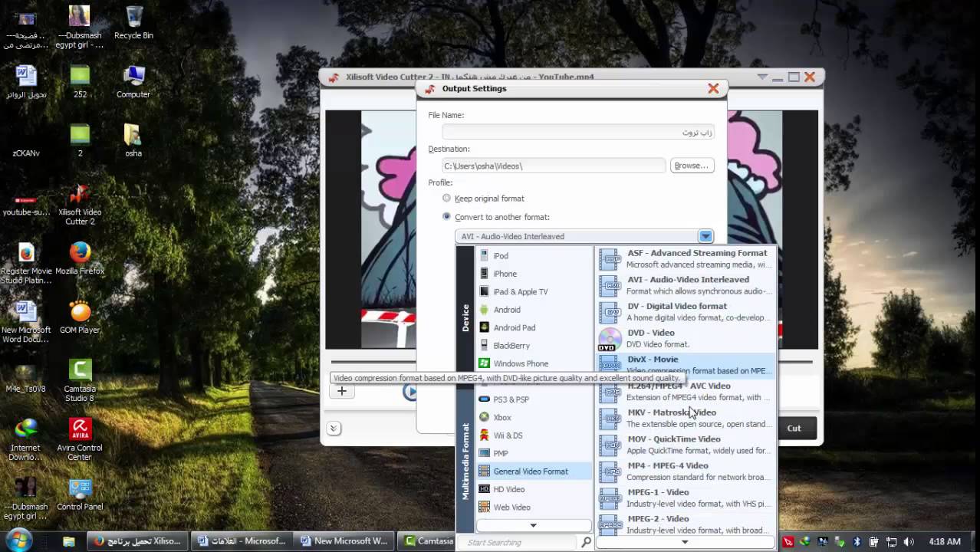
Task: Select MPEG-2 - Video format icon
Action: (x=610, y=524)
